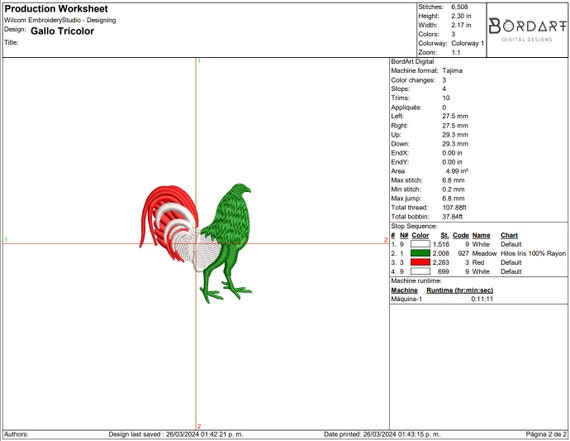The width and height of the screenshot is (570, 441).
Task: Click the Color column header
Action: click(x=420, y=235)
